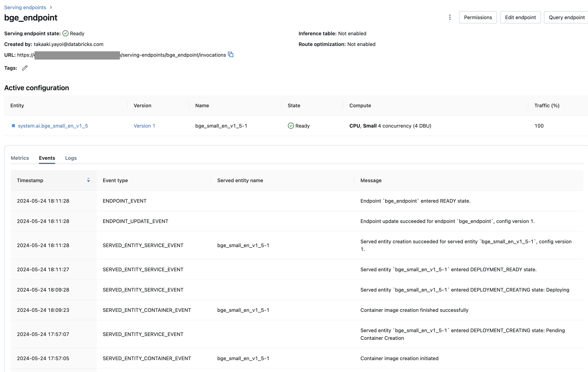Screen dimensions: 588x372
Task: Click message 'entered READY state'
Action: click(415, 201)
